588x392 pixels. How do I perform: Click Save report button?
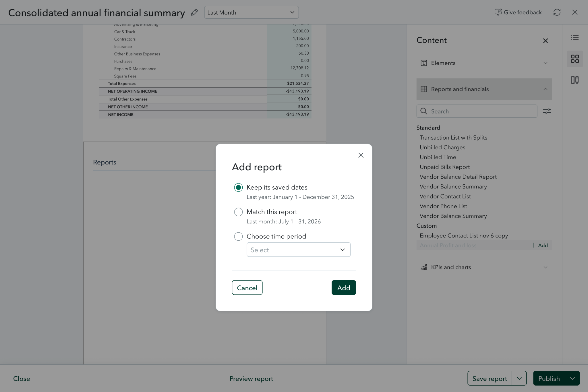point(490,378)
